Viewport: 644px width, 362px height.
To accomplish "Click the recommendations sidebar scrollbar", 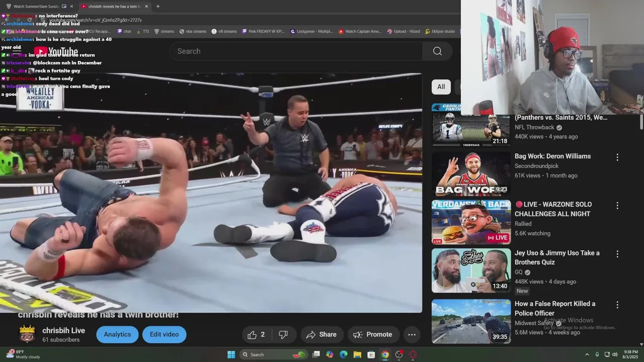I will pos(641,122).
